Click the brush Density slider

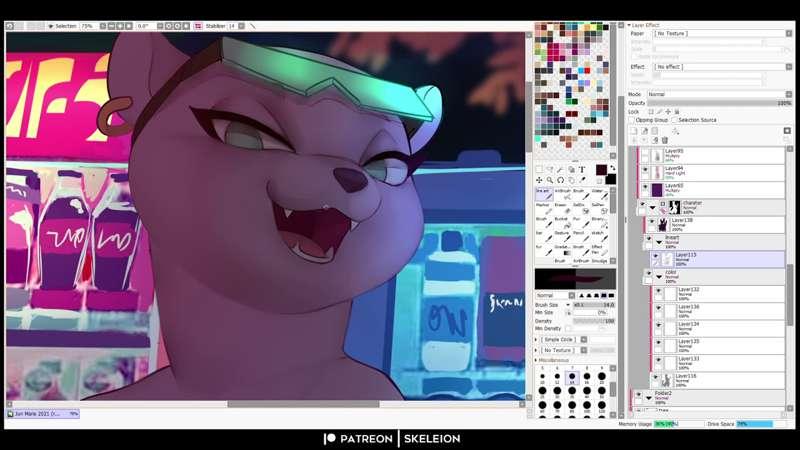pos(594,321)
